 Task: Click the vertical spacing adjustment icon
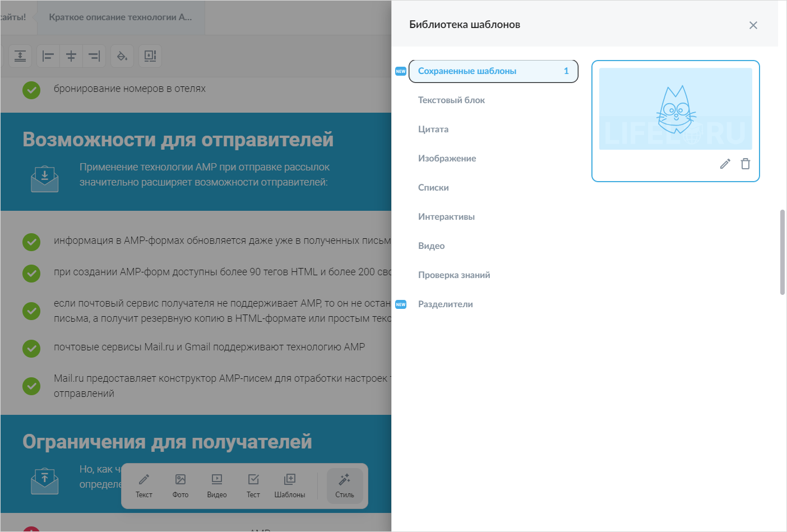tap(20, 56)
